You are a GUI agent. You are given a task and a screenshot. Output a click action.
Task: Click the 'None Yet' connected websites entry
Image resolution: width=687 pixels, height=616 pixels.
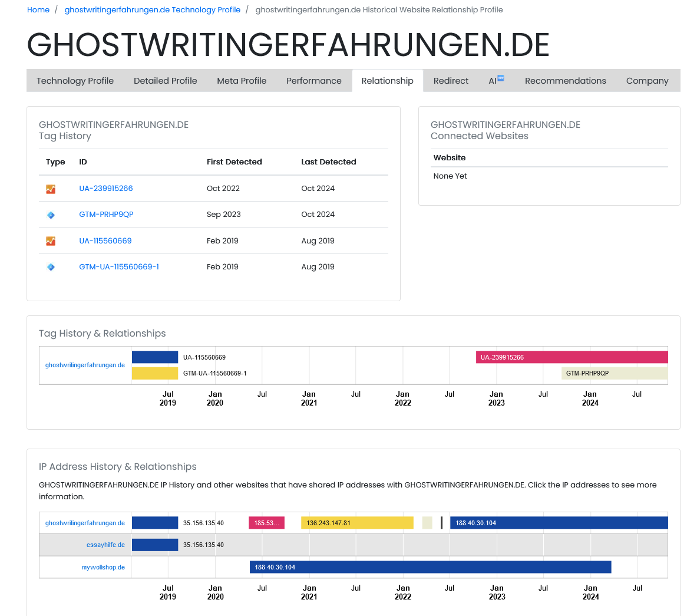coord(450,176)
